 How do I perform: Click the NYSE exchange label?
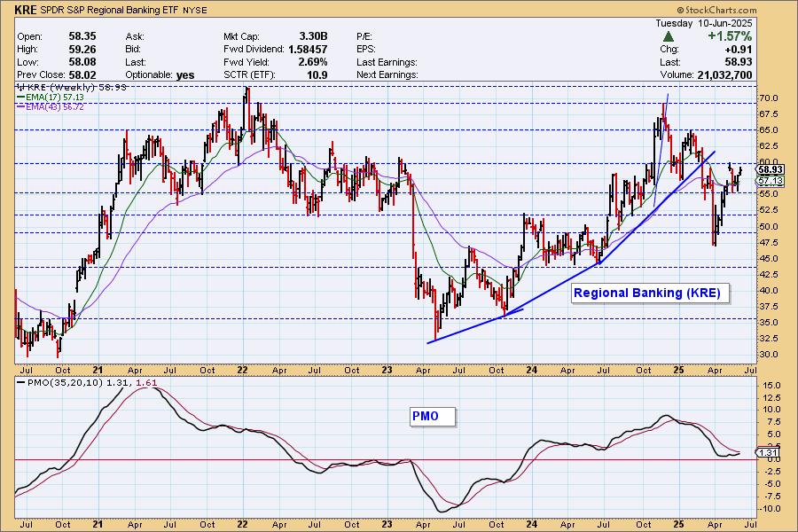pyautogui.click(x=195, y=10)
